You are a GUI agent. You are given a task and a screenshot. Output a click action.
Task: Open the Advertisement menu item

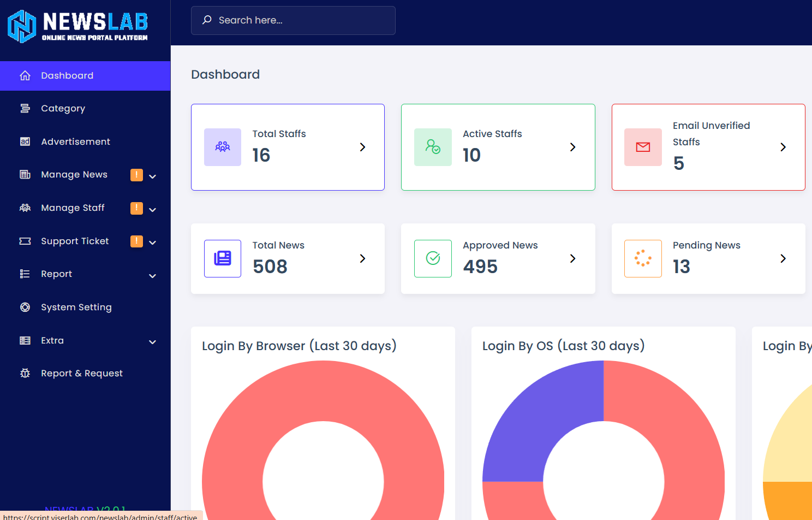coord(85,142)
